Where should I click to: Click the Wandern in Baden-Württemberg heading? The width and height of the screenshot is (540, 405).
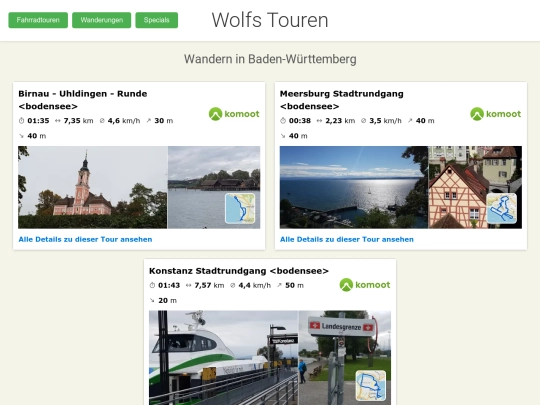coord(270,59)
